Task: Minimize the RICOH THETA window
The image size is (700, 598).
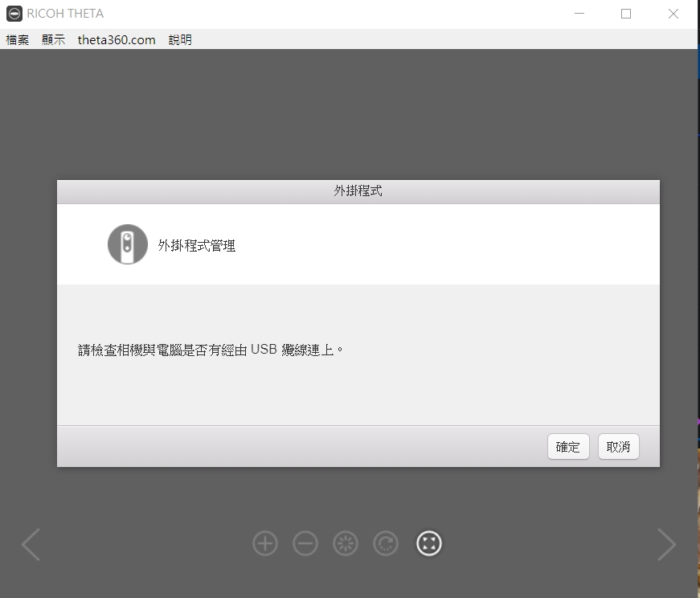Action: (579, 14)
